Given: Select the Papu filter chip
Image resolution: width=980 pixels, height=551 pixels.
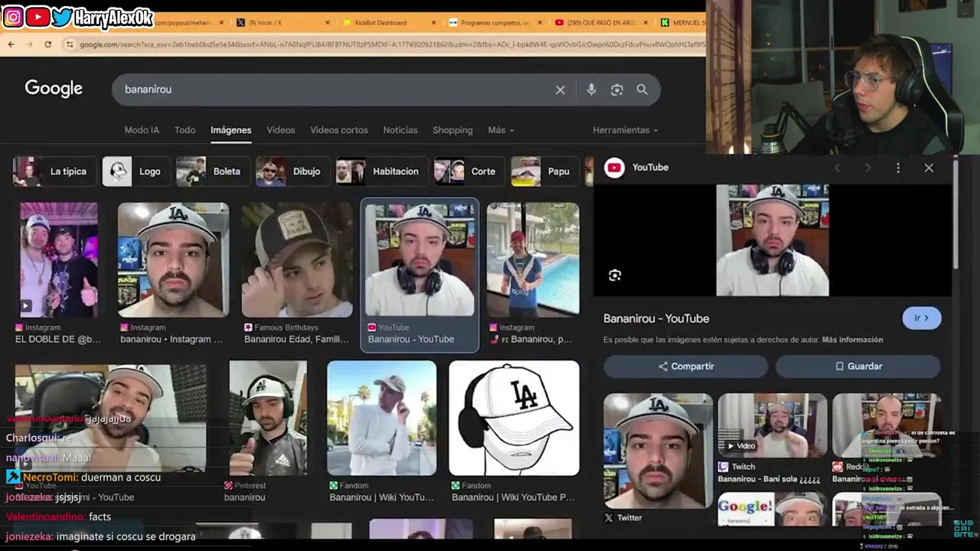Looking at the screenshot, I should pos(544,171).
